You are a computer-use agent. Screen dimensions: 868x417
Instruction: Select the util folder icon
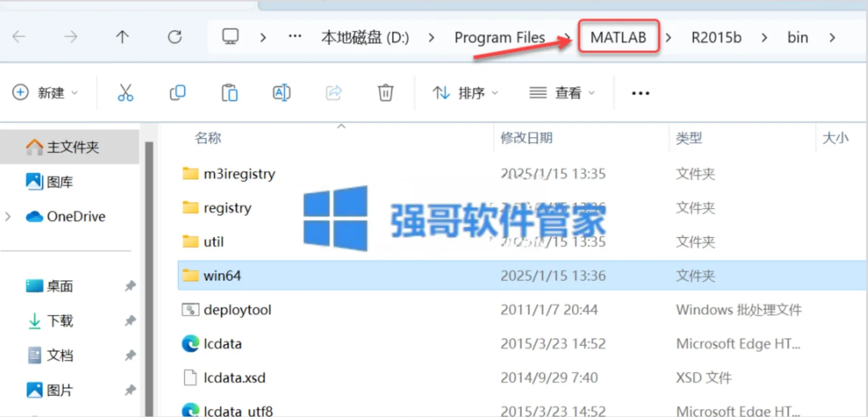click(x=190, y=241)
